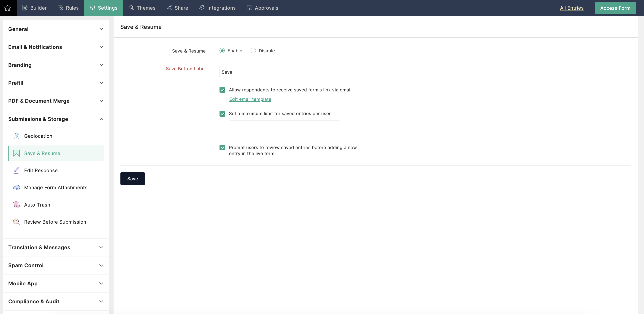The height and width of the screenshot is (314, 644).
Task: Toggle the maximum limit for saved entries checkbox
Action: coord(222,114)
